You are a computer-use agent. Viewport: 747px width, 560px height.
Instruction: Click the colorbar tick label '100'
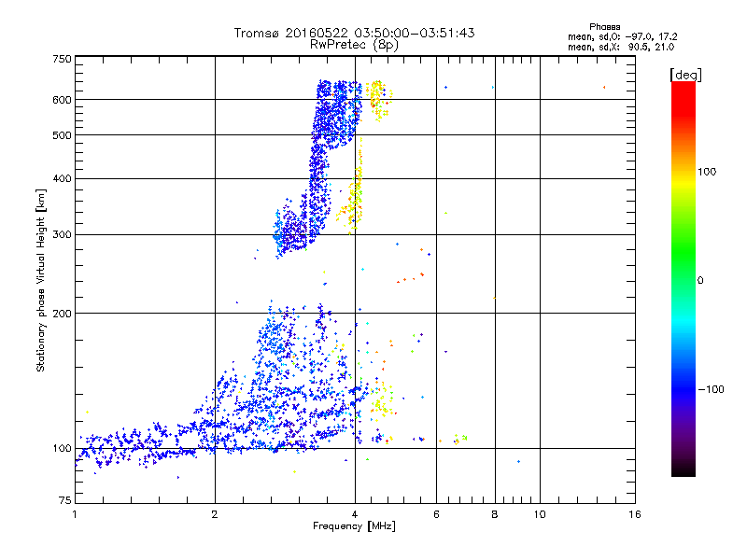[707, 172]
